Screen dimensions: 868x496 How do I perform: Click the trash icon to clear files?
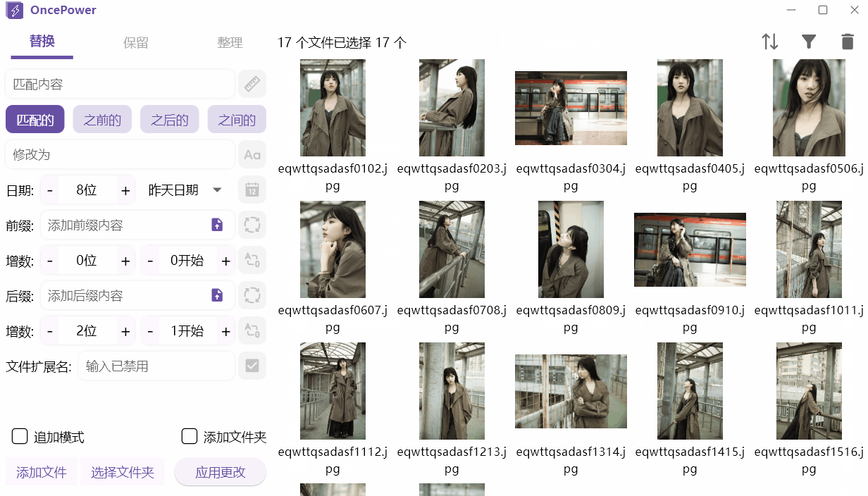(x=848, y=42)
